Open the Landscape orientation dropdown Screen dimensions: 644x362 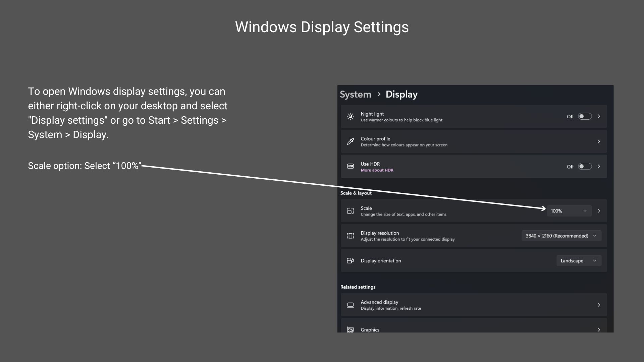[579, 260]
